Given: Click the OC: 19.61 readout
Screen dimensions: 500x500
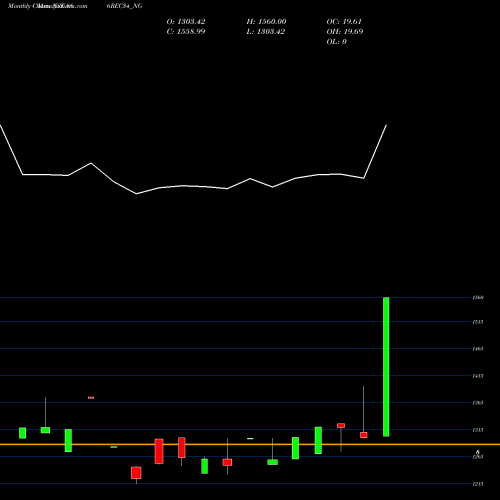Looking at the screenshot, I should pyautogui.click(x=344, y=22).
